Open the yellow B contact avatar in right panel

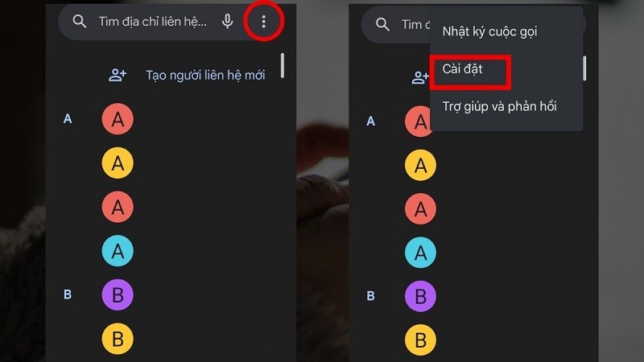tap(420, 339)
